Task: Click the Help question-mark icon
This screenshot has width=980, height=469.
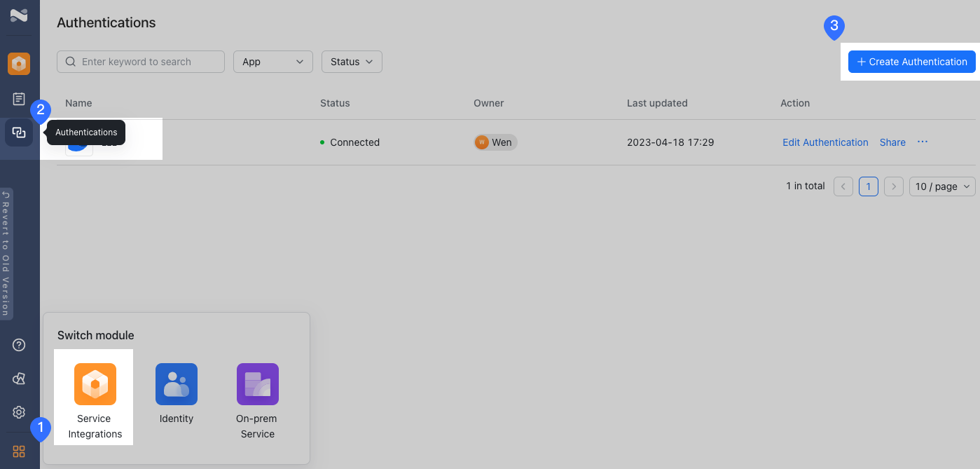Action: [x=18, y=345]
